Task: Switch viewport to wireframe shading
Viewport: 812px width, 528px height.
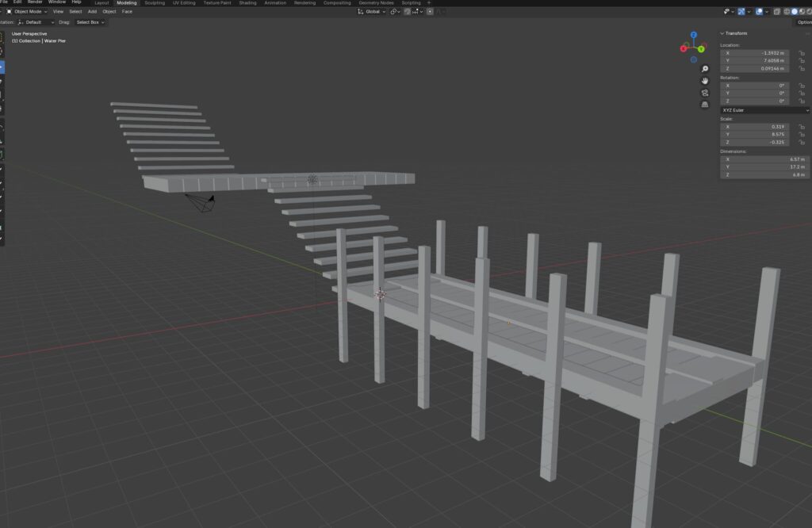Action: pos(787,11)
